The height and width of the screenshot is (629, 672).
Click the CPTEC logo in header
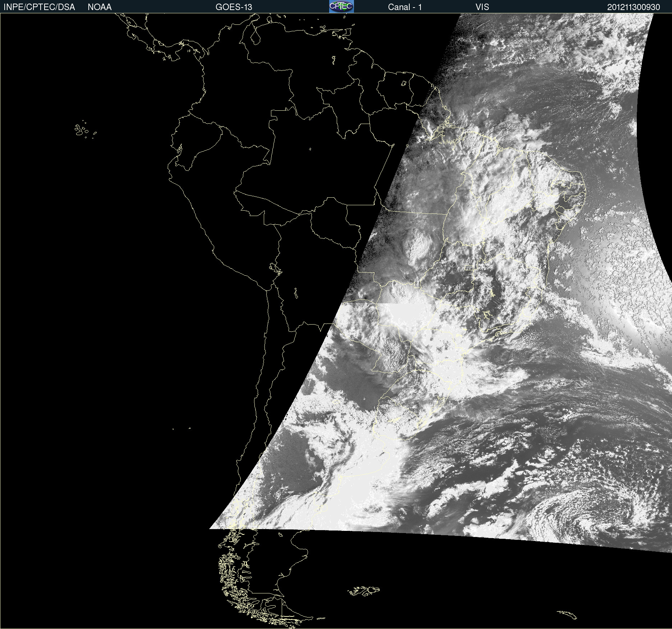[341, 6]
